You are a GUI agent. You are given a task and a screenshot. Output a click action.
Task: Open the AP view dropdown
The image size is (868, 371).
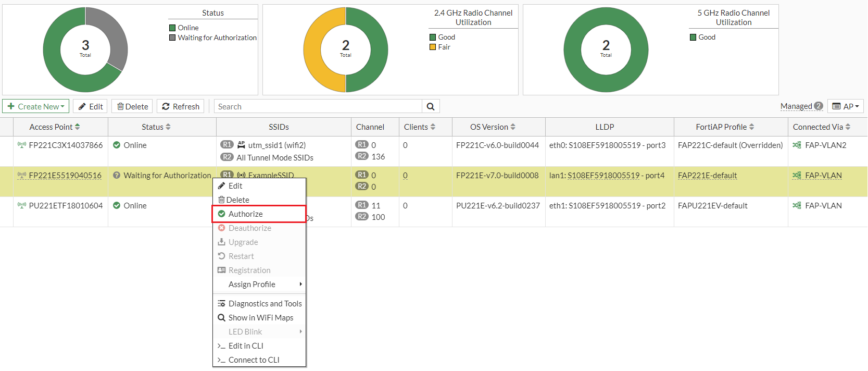tap(846, 106)
